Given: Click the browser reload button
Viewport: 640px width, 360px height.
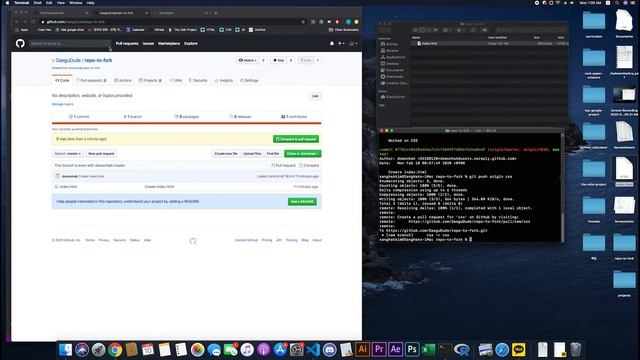Looking at the screenshot, I should (x=33, y=22).
